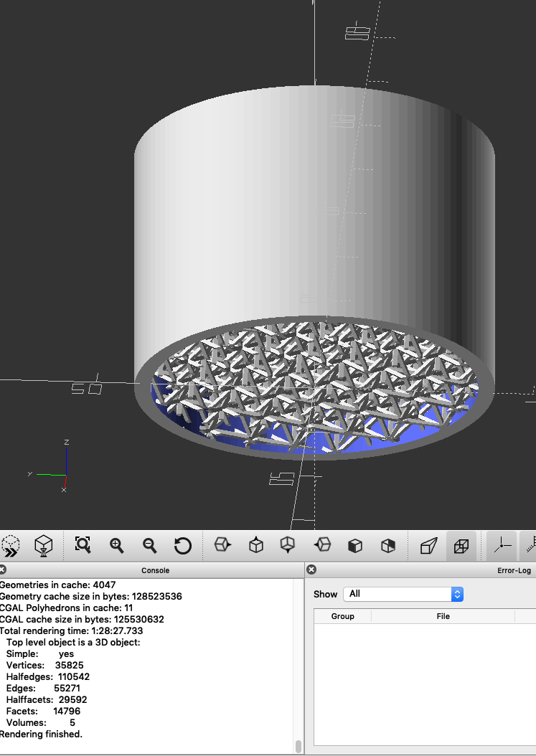Close the Error-Log panel
The width and height of the screenshot is (536, 756).
click(311, 570)
